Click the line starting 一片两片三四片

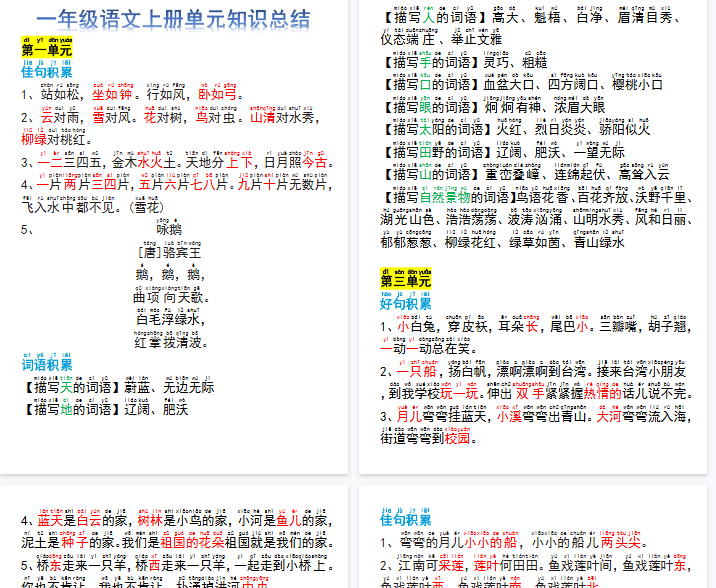tap(177, 182)
